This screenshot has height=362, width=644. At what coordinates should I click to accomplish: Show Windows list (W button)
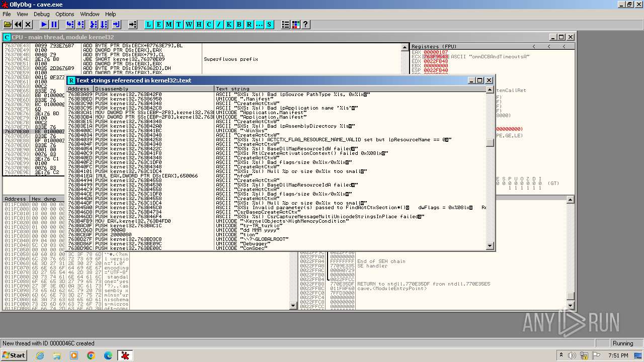pos(189,24)
